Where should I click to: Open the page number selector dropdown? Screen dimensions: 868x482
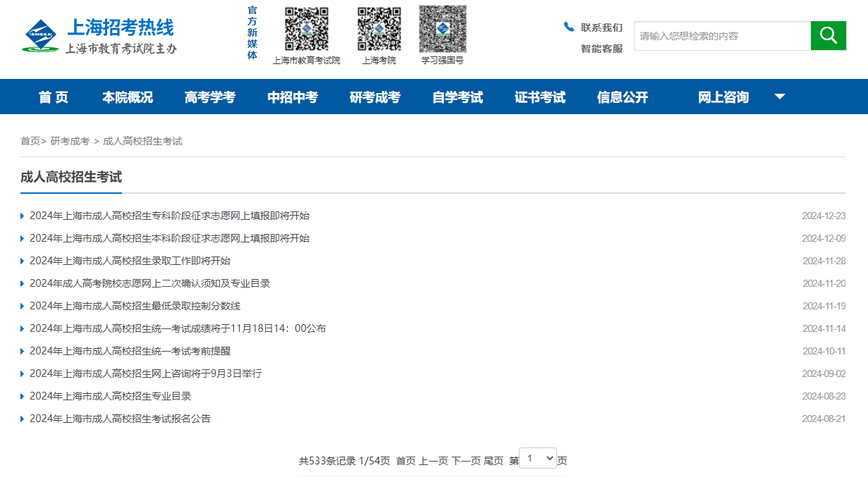point(538,457)
